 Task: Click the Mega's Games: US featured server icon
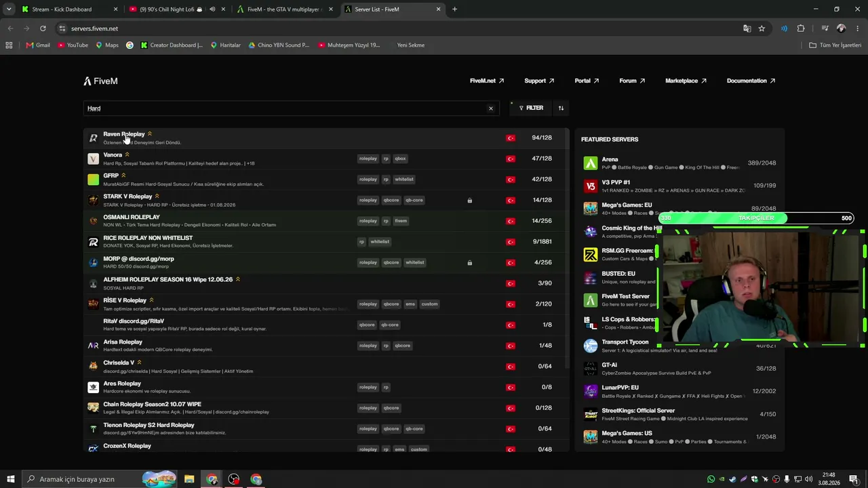(591, 437)
